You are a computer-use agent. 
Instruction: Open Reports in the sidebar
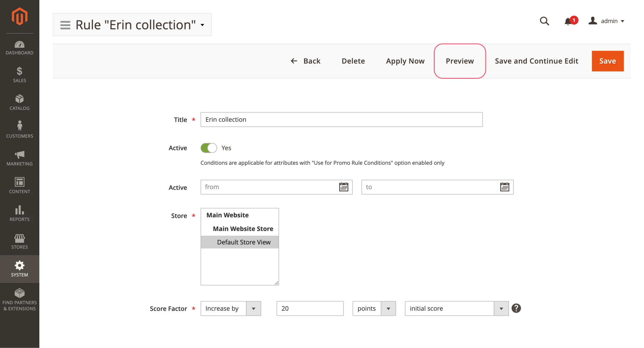(x=19, y=213)
